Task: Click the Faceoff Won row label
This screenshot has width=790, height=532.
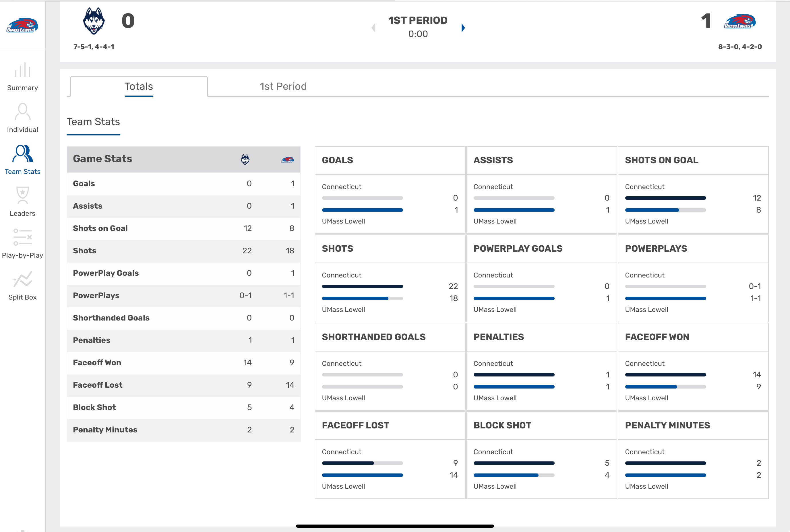Action: 97,363
